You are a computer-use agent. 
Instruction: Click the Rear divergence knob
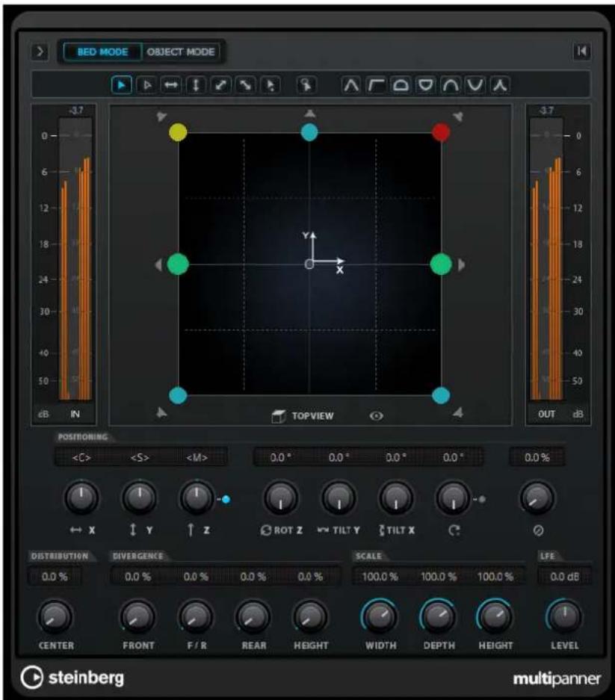coord(253,616)
